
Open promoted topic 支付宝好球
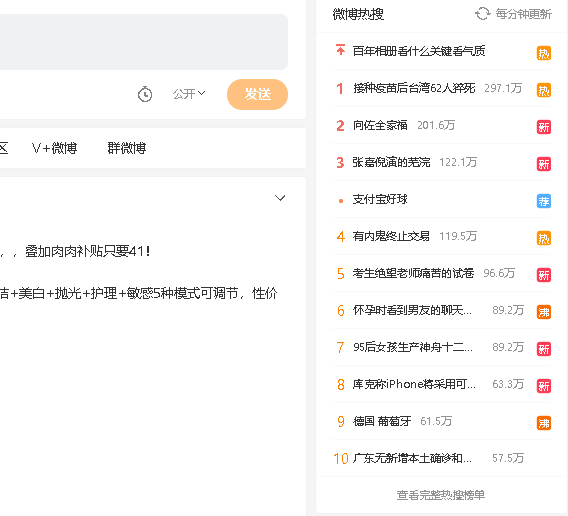point(380,199)
